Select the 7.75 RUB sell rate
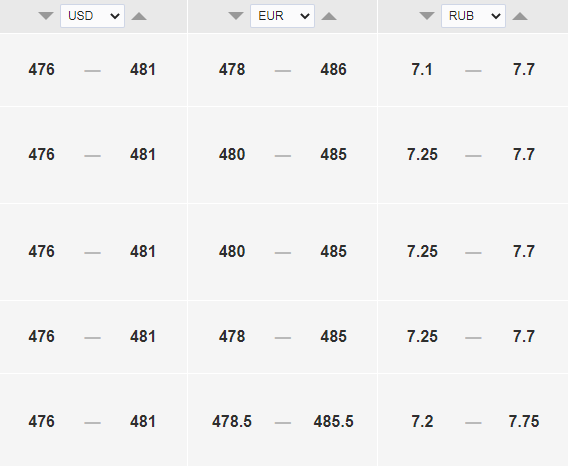 click(x=524, y=421)
